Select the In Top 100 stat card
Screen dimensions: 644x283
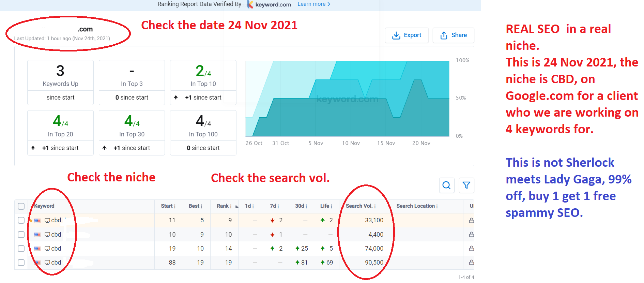pyautogui.click(x=203, y=133)
